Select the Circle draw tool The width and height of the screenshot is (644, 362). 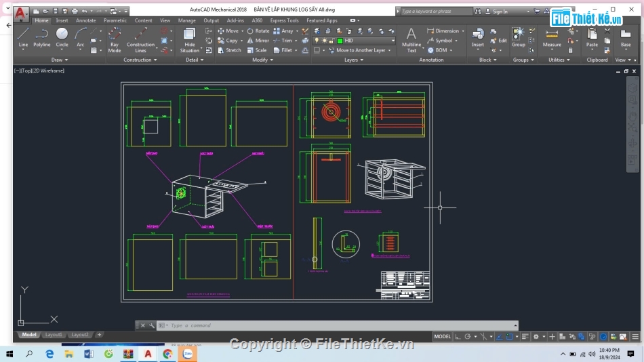click(x=62, y=38)
